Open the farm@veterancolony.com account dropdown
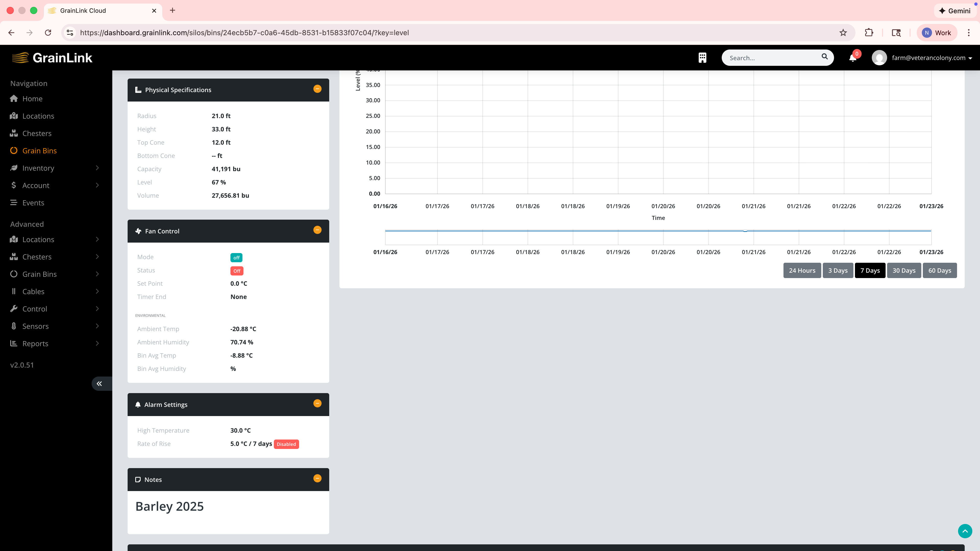 [x=929, y=58]
